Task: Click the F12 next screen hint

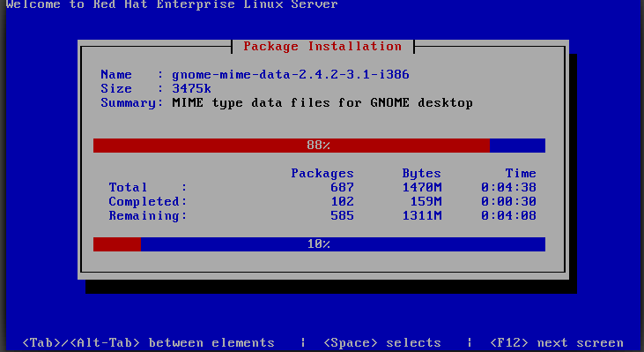Action: coord(557,343)
